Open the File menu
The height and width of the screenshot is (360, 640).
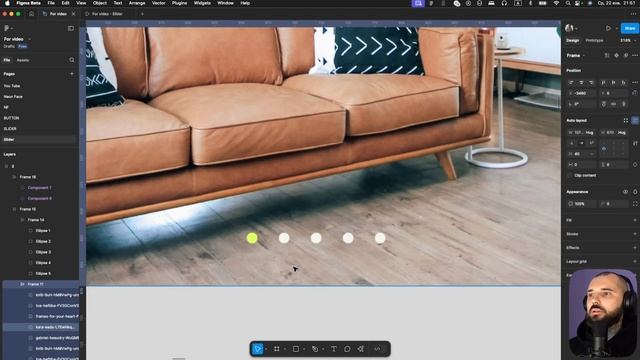tap(51, 3)
